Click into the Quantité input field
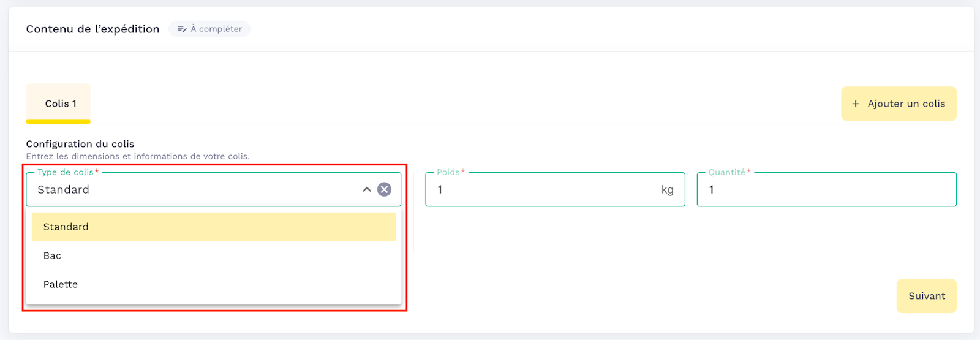Viewport: 980px width, 340px height. (x=827, y=190)
